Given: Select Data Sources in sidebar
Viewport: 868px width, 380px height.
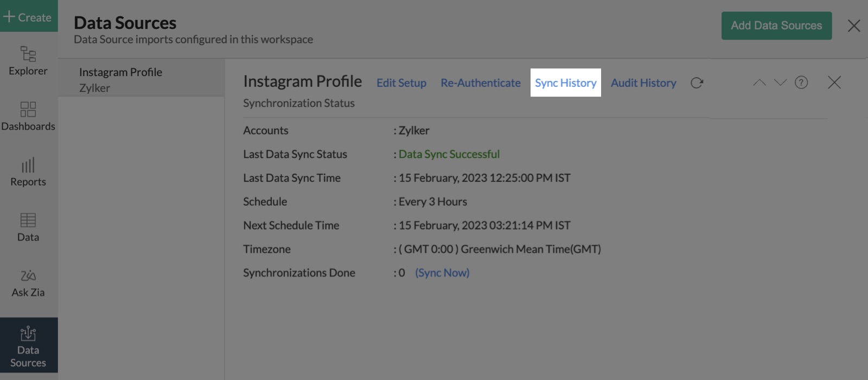Looking at the screenshot, I should pyautogui.click(x=28, y=345).
